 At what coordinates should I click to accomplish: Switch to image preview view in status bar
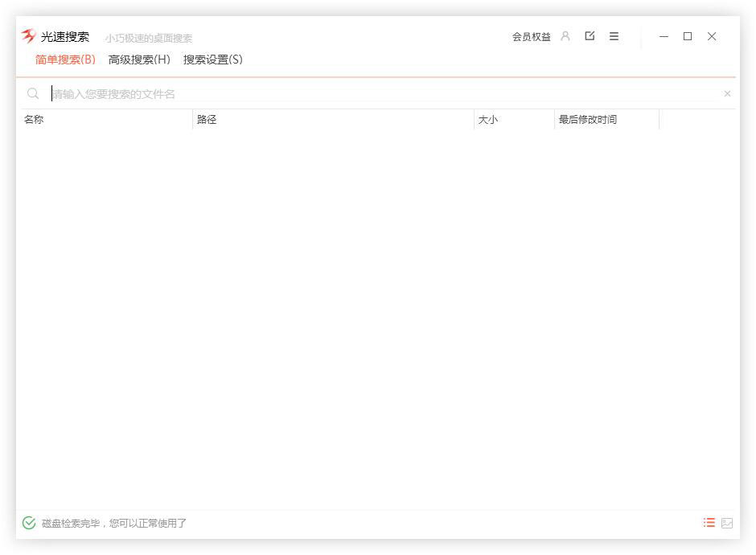(727, 522)
